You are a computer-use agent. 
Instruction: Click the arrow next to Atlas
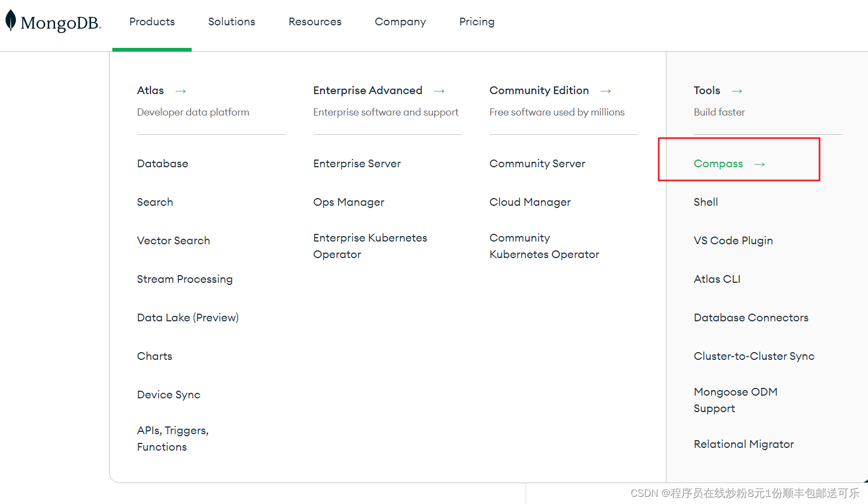click(x=181, y=91)
